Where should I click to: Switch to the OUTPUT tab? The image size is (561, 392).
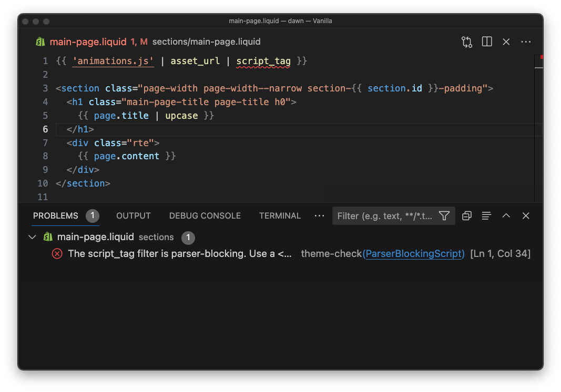coord(133,215)
